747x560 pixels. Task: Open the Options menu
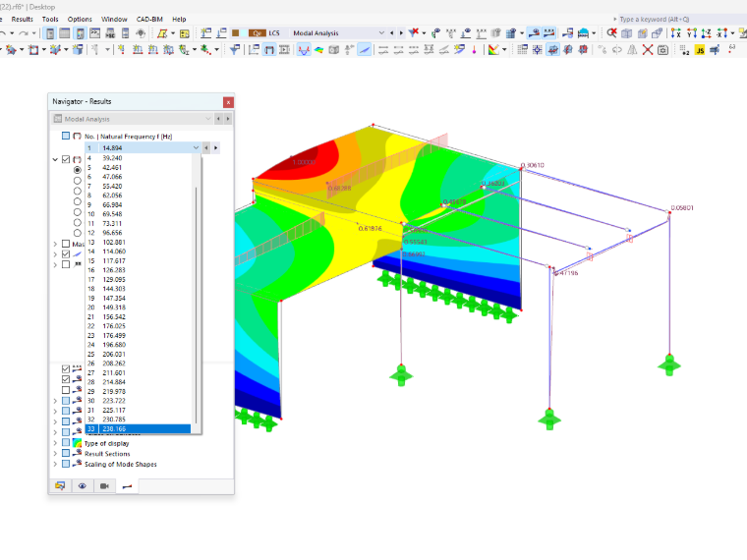(x=80, y=19)
